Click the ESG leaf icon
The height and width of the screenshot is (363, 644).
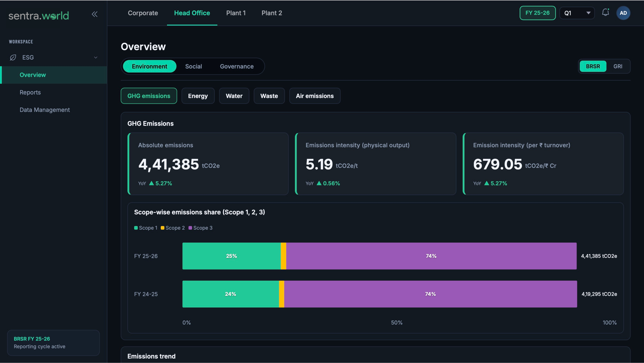pos(13,58)
